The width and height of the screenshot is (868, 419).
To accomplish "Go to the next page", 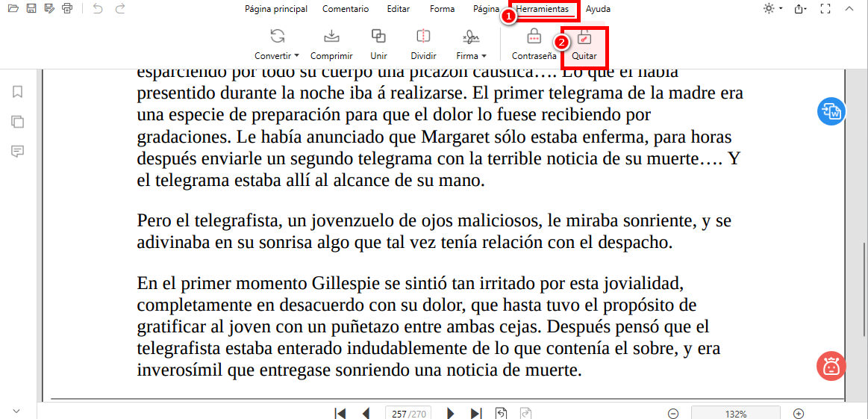I will pos(451,414).
